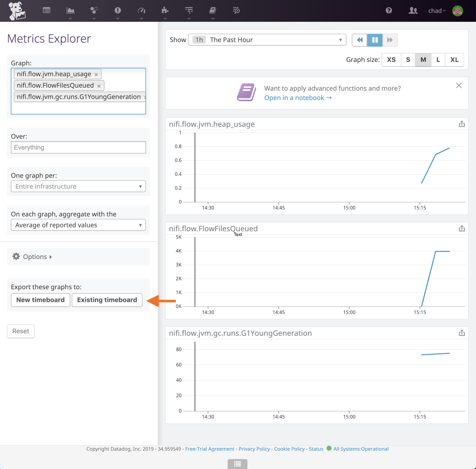This screenshot has width=476, height=469.
Task: Open the APM traces nav icon
Action: tap(189, 10)
